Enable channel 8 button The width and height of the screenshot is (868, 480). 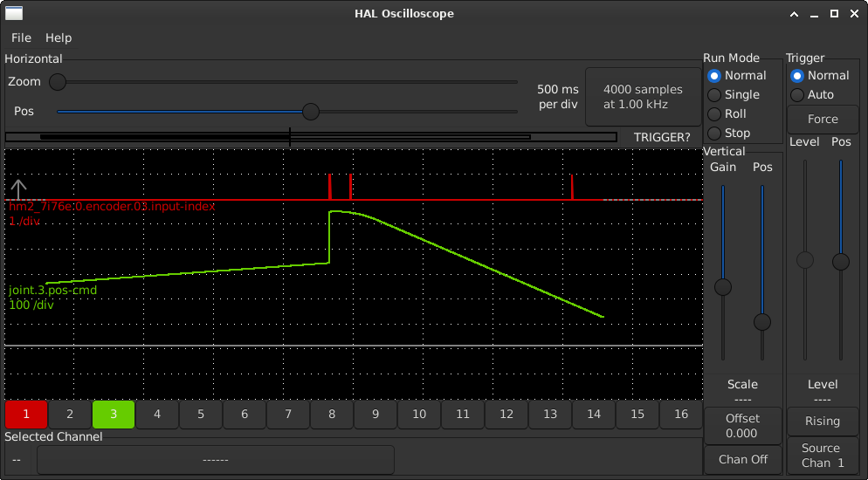(x=332, y=415)
